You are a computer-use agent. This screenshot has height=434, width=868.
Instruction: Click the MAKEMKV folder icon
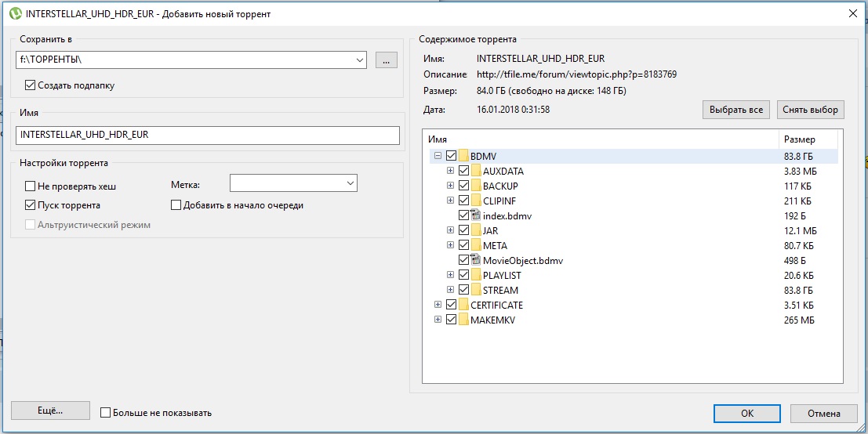[463, 320]
